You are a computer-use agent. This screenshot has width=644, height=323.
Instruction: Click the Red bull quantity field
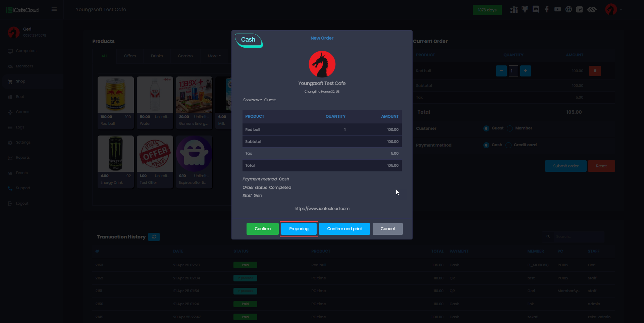(514, 71)
